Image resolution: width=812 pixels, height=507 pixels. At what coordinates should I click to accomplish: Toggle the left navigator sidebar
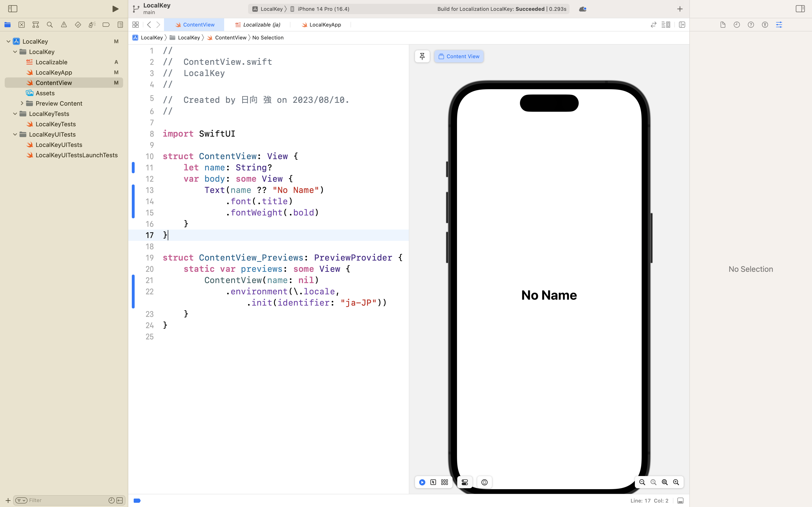(12, 9)
